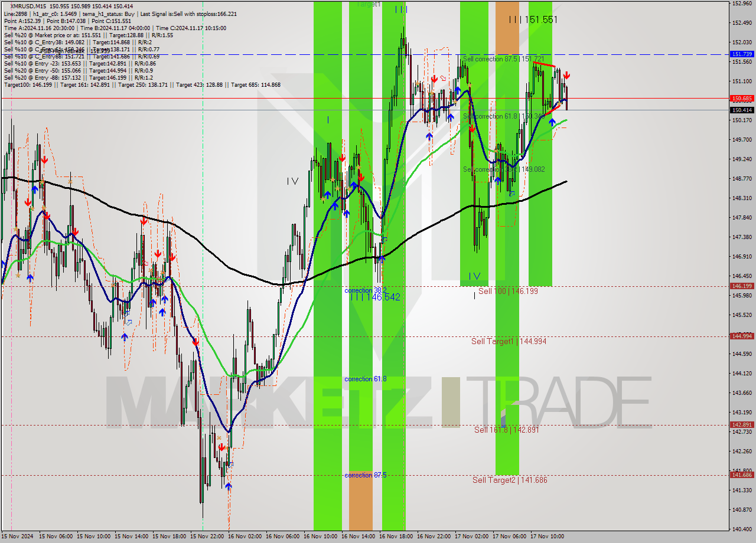Click the '15 Nov 06:00' time axis label
The width and height of the screenshot is (756, 543).
(x=56, y=537)
